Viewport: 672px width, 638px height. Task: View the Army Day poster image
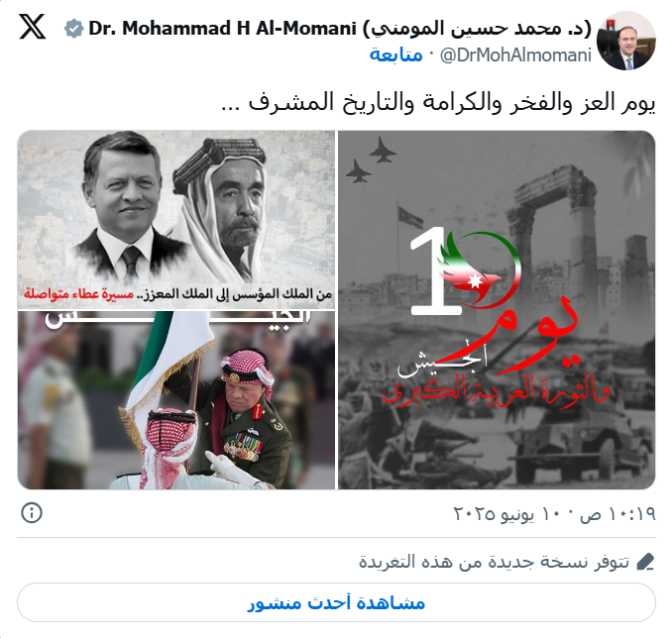497,310
